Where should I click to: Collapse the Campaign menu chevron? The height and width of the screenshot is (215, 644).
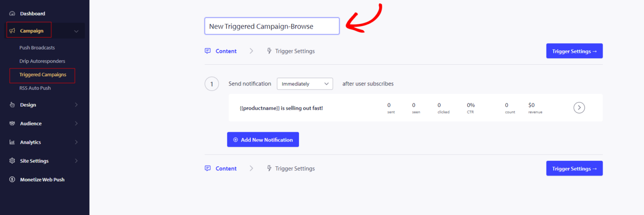[x=76, y=31]
